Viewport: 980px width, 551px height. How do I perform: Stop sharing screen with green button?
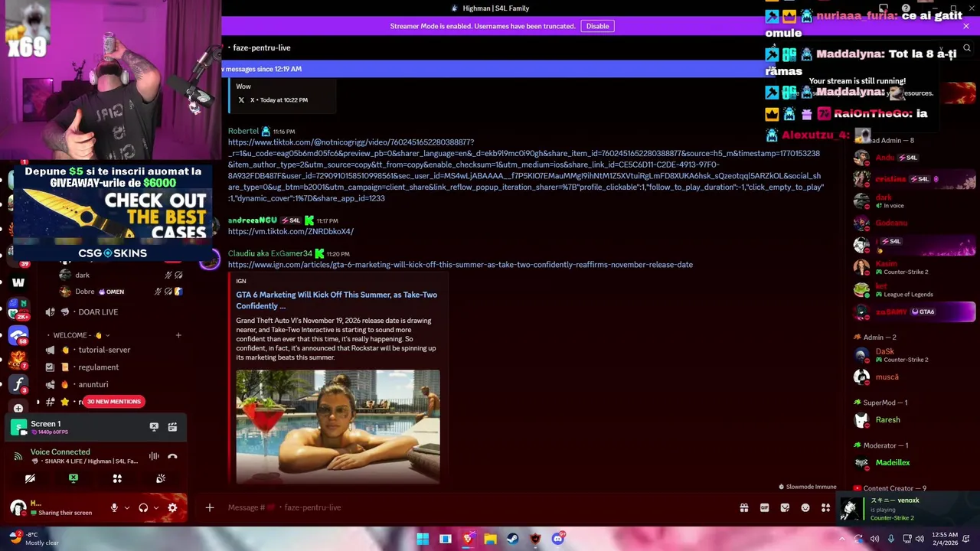pos(73,478)
